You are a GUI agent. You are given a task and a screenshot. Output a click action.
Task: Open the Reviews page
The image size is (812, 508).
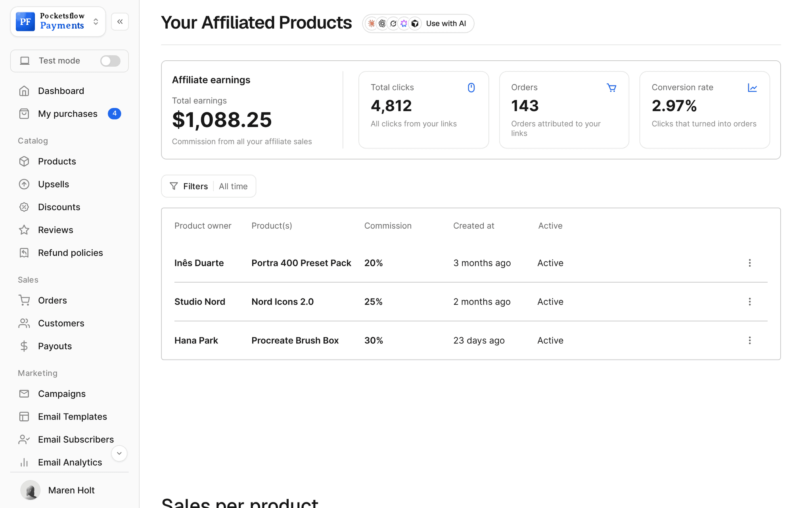coord(56,230)
